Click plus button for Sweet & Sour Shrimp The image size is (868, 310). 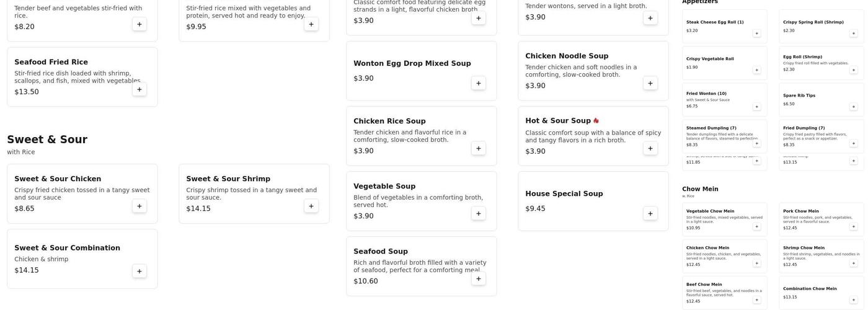311,206
